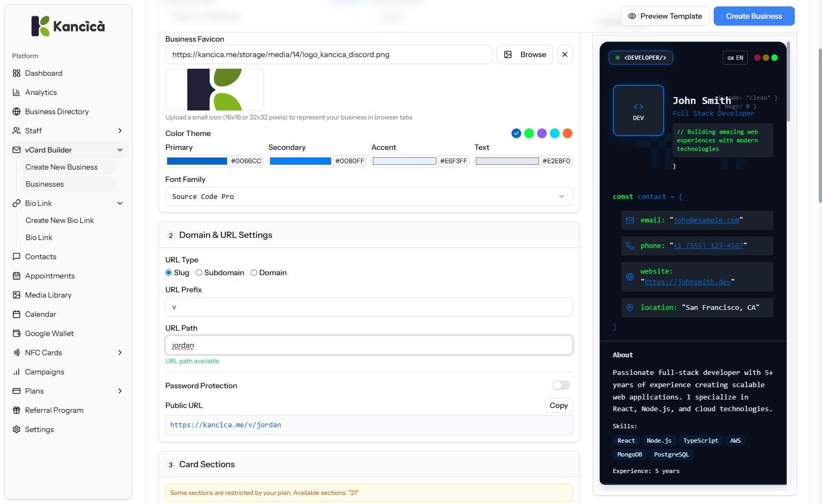
Task: Clear the favicon with the X button
Action: pos(565,54)
